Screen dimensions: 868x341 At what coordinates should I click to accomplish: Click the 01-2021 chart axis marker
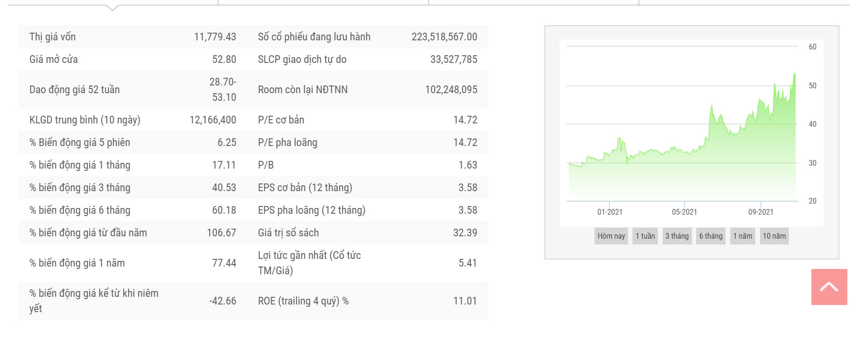pos(609,212)
